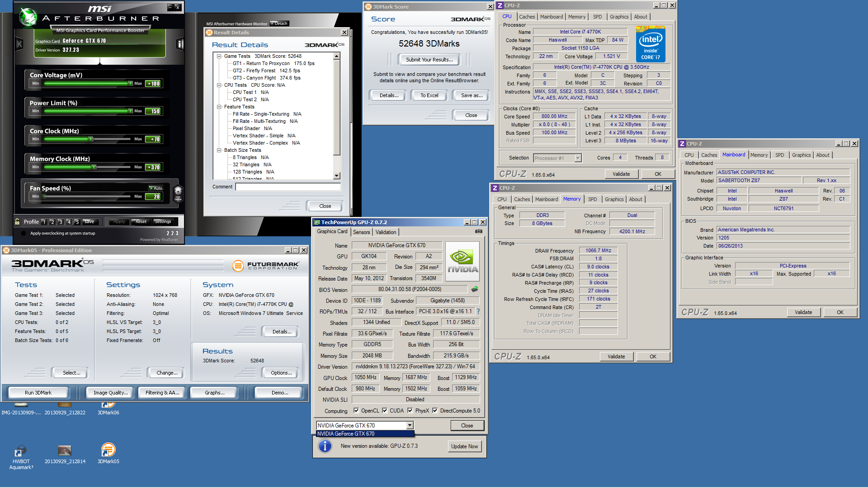The image size is (868, 488).
Task: Click the GPU-Z BIOS save chip icon
Action: (x=475, y=289)
